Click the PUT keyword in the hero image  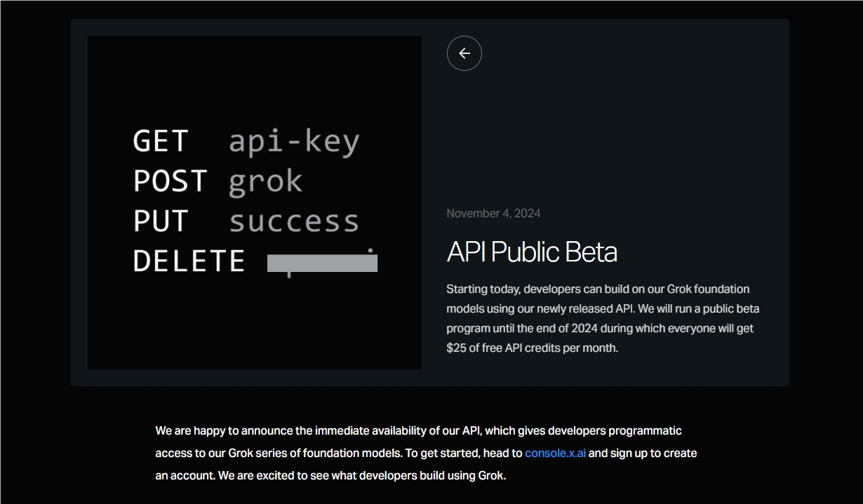click(161, 222)
